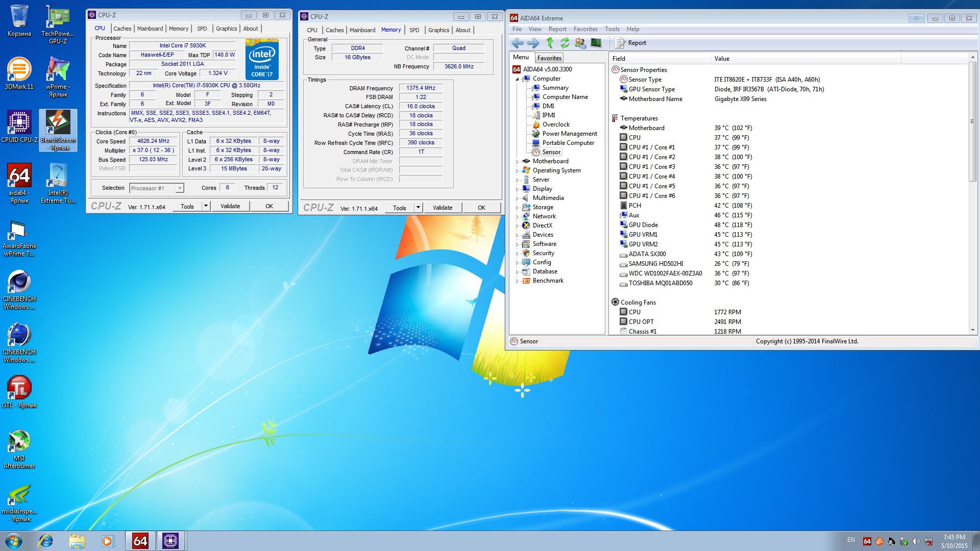Click Tools button in left CPU-Z
980x551 pixels.
(187, 206)
